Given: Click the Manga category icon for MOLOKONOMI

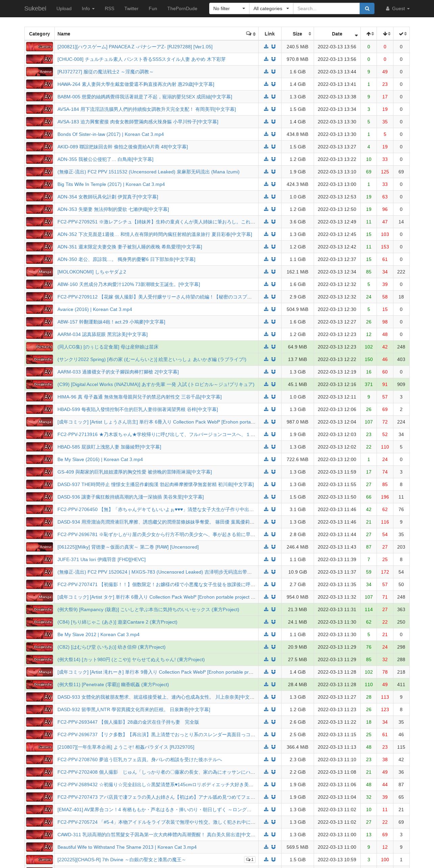Looking at the screenshot, I should point(40,272).
